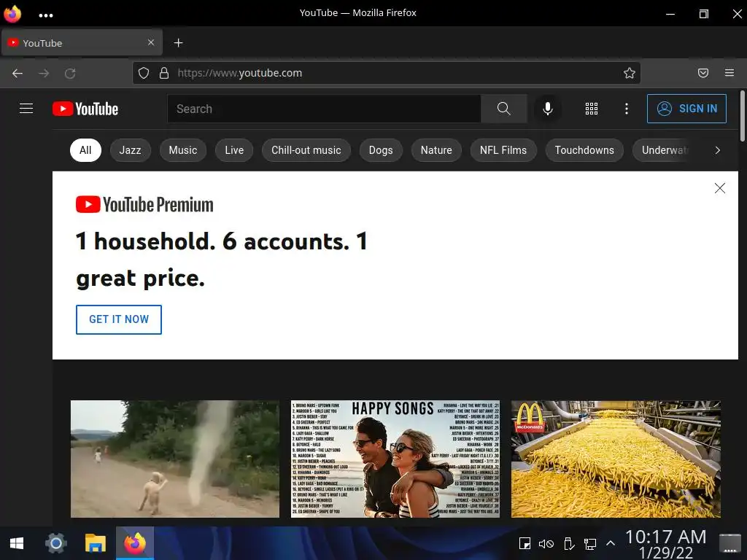Click the muted volume tray icon
The height and width of the screenshot is (560, 747).
click(546, 543)
